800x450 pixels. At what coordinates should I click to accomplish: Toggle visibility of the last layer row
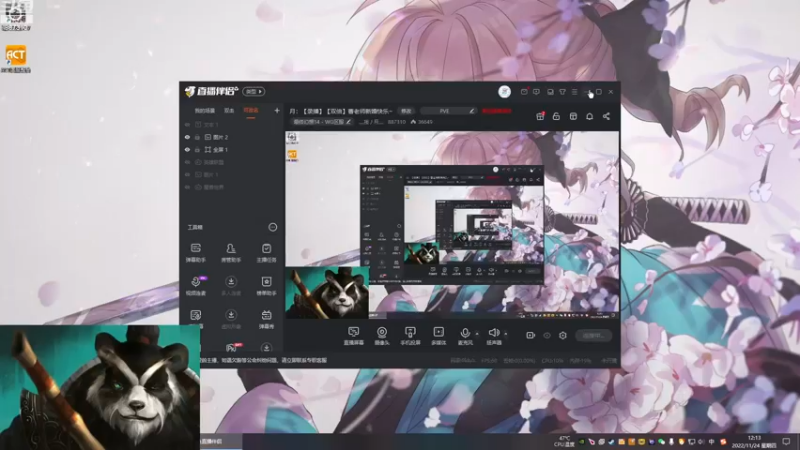pyautogui.click(x=187, y=187)
